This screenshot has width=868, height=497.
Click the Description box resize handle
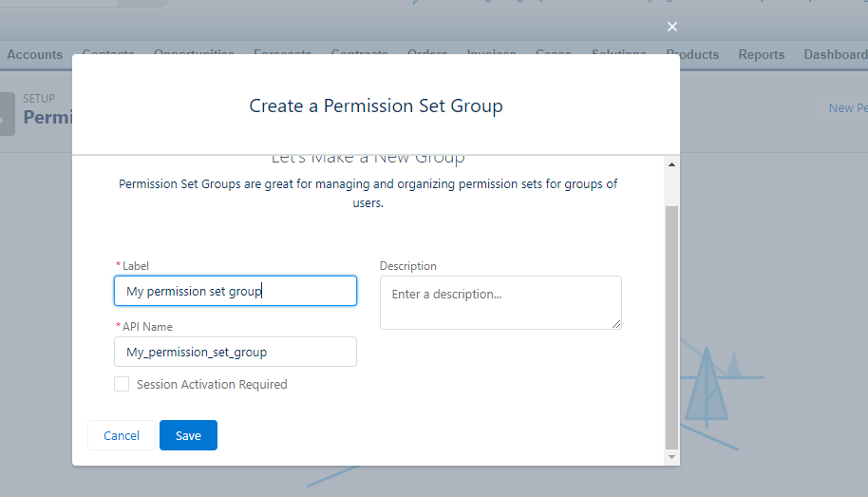pos(616,324)
